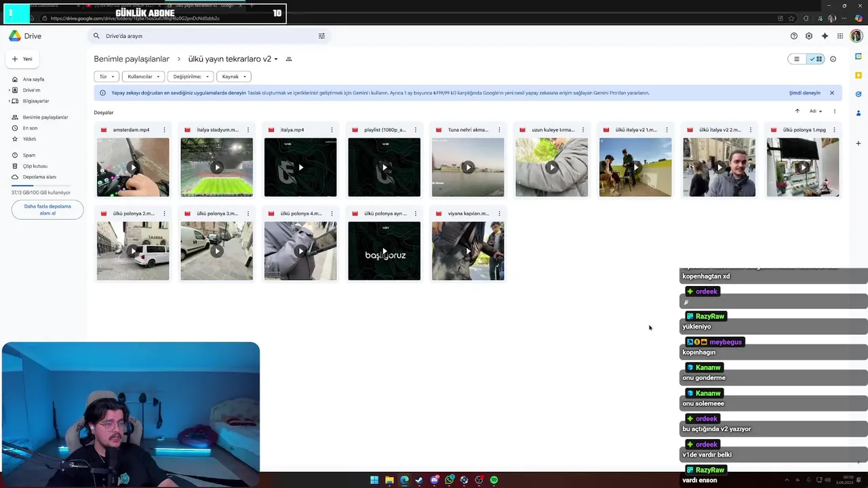Click the storage usage bar
This screenshot has width=868, height=488.
[41, 186]
